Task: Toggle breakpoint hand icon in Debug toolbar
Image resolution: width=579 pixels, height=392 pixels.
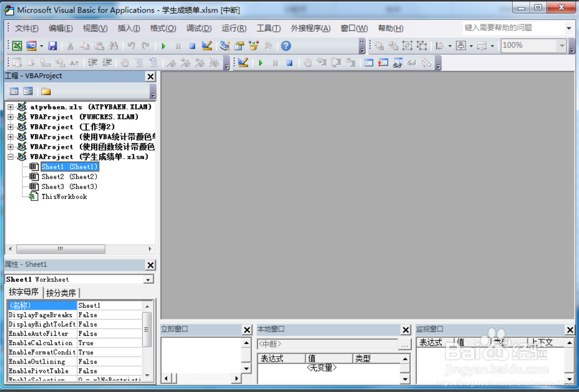Action: point(308,63)
